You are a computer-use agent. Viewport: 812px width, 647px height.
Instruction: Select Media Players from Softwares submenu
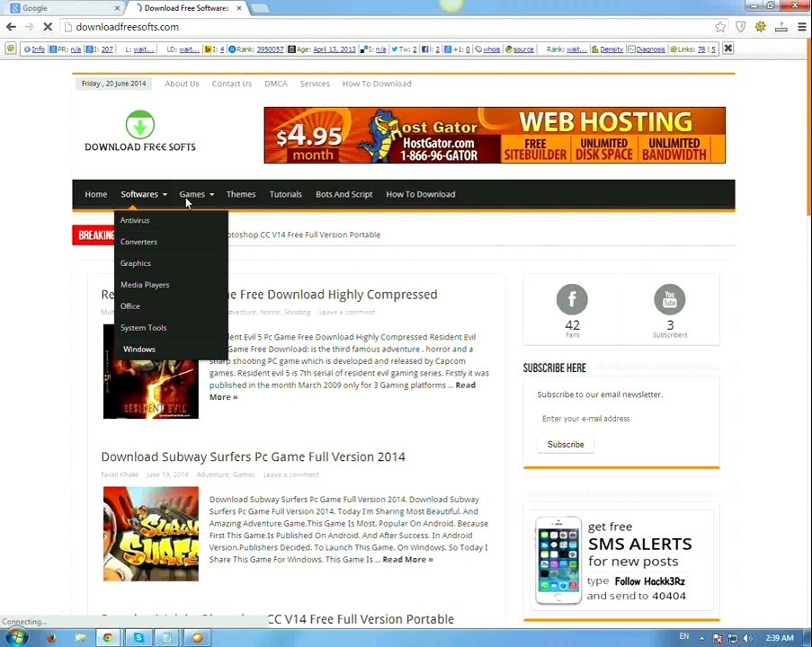171,285
